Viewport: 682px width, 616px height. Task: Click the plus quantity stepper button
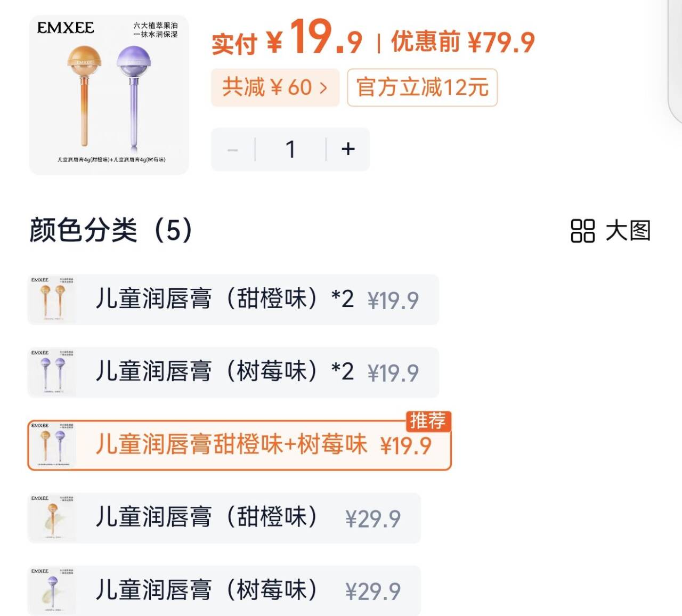click(348, 149)
